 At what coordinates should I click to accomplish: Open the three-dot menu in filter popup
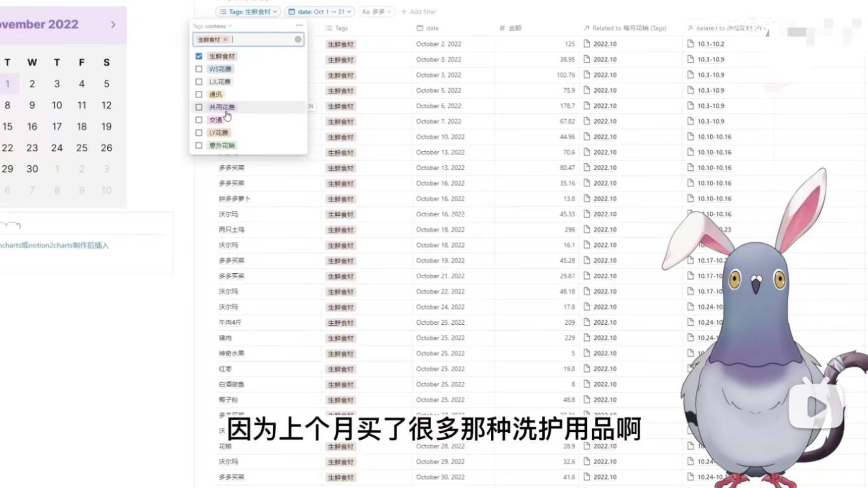point(299,25)
